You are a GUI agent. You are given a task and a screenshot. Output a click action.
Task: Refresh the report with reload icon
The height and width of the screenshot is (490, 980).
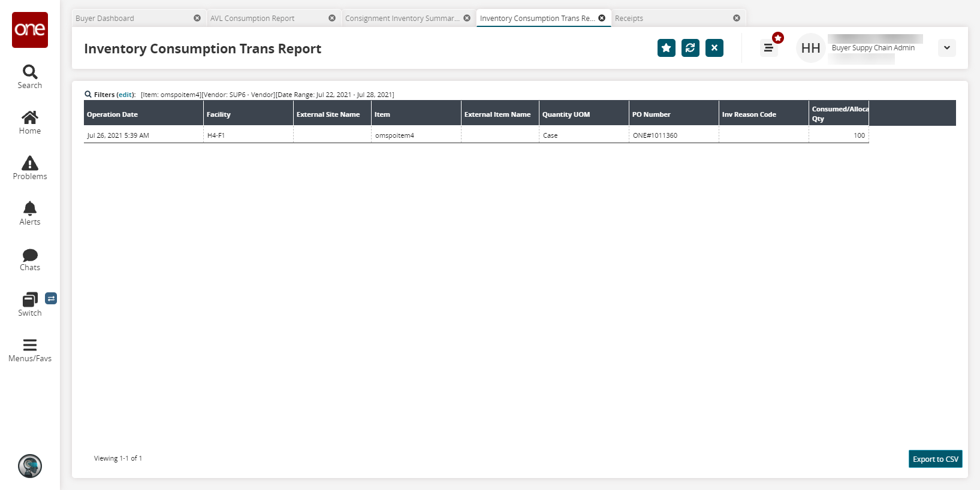coord(690,48)
